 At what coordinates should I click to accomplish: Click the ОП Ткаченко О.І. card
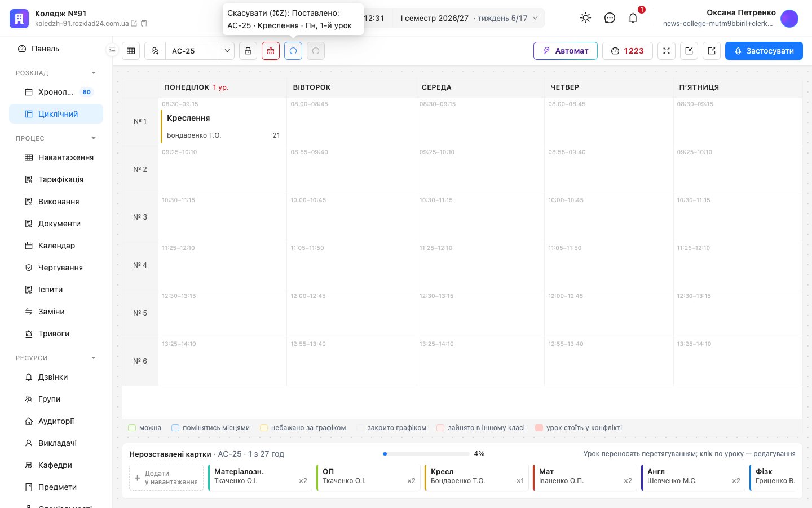click(x=368, y=478)
